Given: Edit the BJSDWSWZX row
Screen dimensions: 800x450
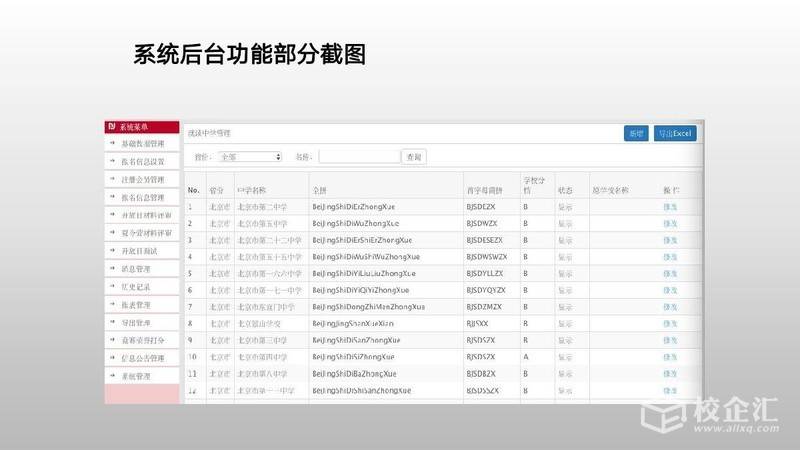Looking at the screenshot, I should [x=670, y=257].
